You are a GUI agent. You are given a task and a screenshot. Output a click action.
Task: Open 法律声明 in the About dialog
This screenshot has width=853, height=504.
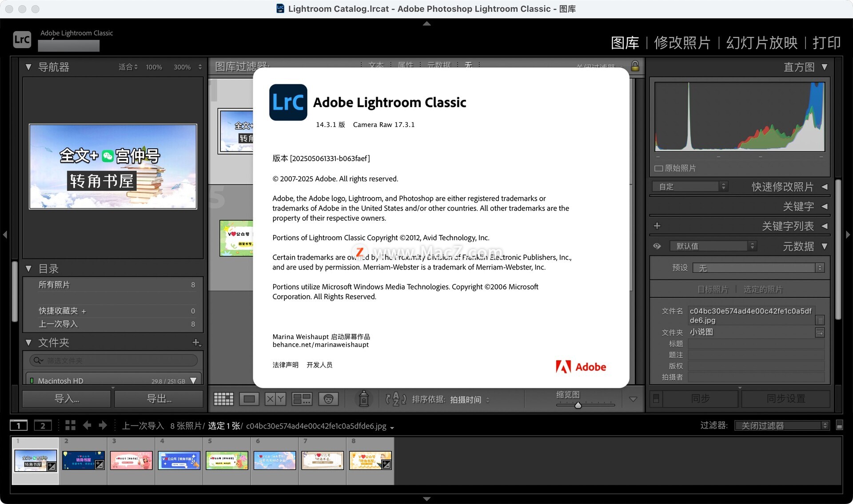click(285, 365)
